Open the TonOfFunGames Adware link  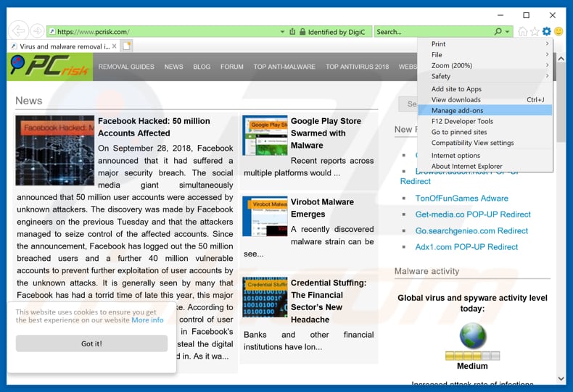461,198
